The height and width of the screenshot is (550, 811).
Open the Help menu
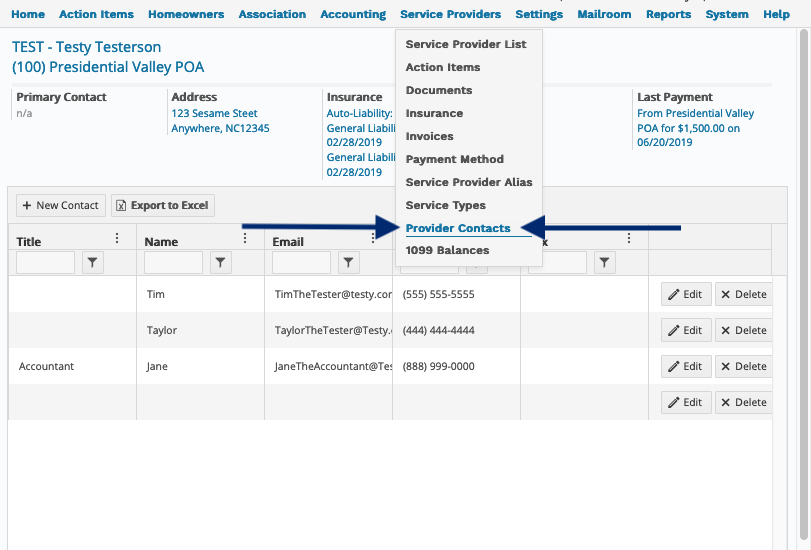coord(776,14)
